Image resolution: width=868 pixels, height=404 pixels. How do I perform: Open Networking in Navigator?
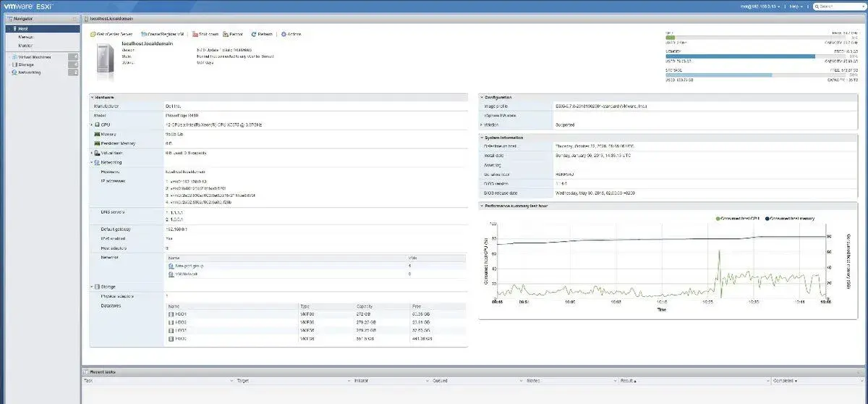pyautogui.click(x=30, y=72)
